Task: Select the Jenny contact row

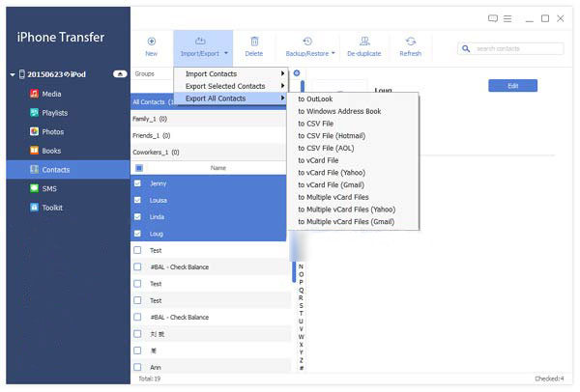Action: pyautogui.click(x=209, y=183)
